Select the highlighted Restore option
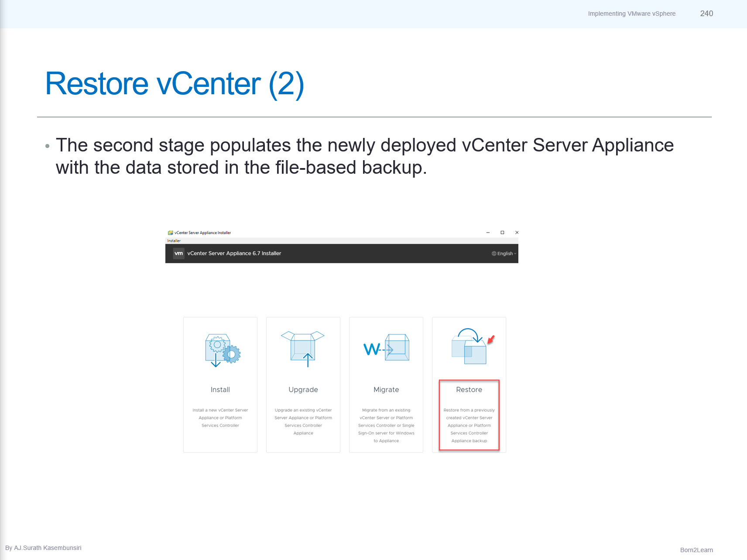The width and height of the screenshot is (747, 560). tap(469, 389)
